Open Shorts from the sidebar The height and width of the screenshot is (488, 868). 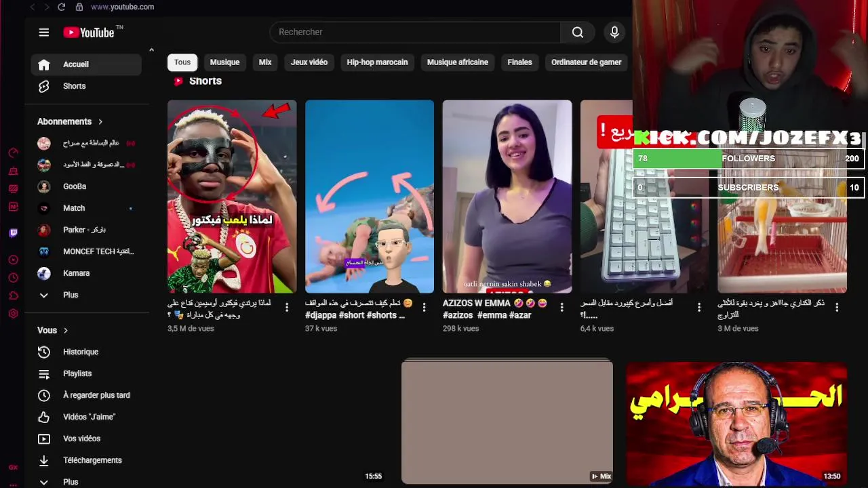[x=86, y=86]
